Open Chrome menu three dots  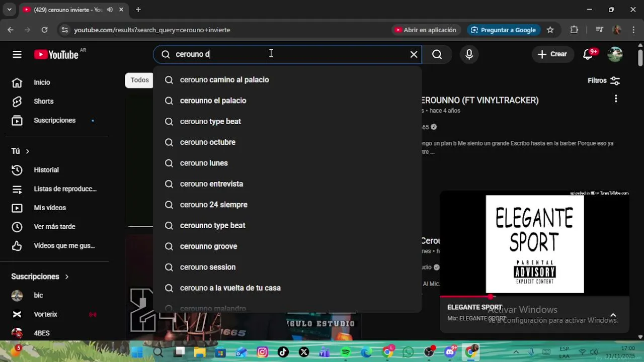tap(633, 30)
